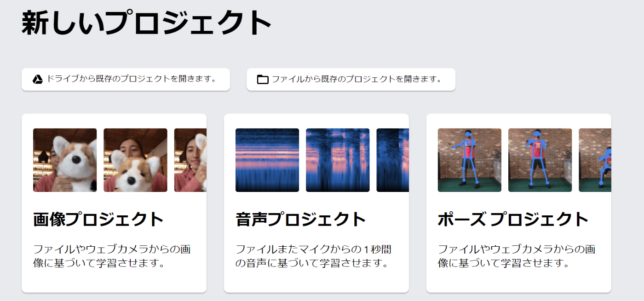This screenshot has height=301, width=644.
Task: Click second spectrogram thumbnail in audio project
Action: (338, 160)
